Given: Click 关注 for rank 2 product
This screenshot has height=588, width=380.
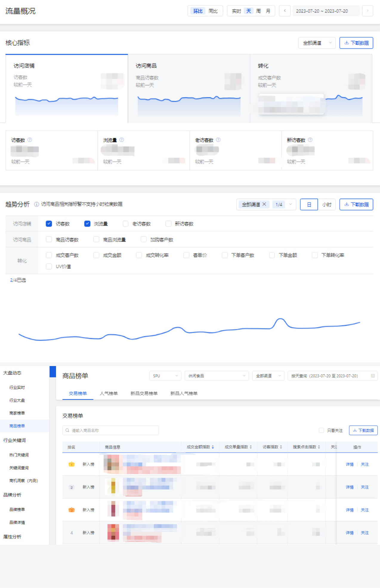Looking at the screenshot, I should click(x=365, y=487).
